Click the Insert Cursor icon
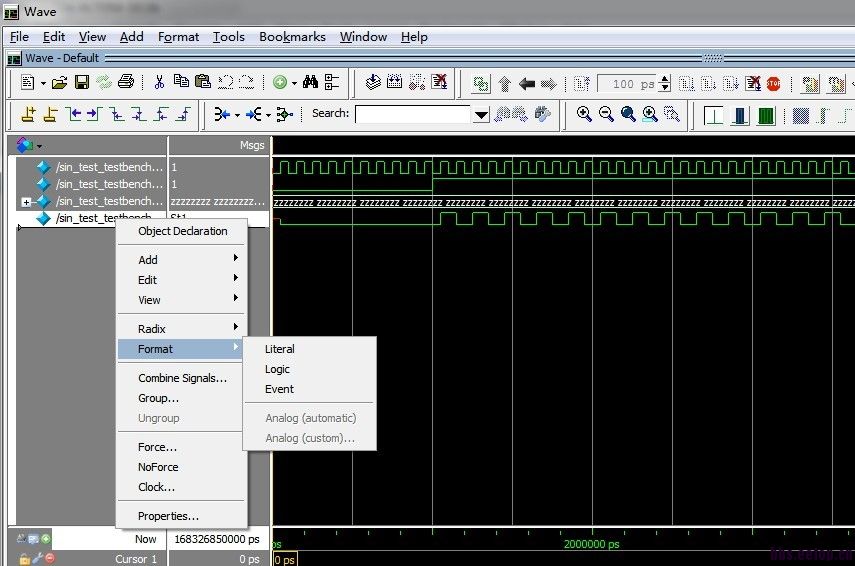Screen dimensions: 855x566 click(28, 114)
